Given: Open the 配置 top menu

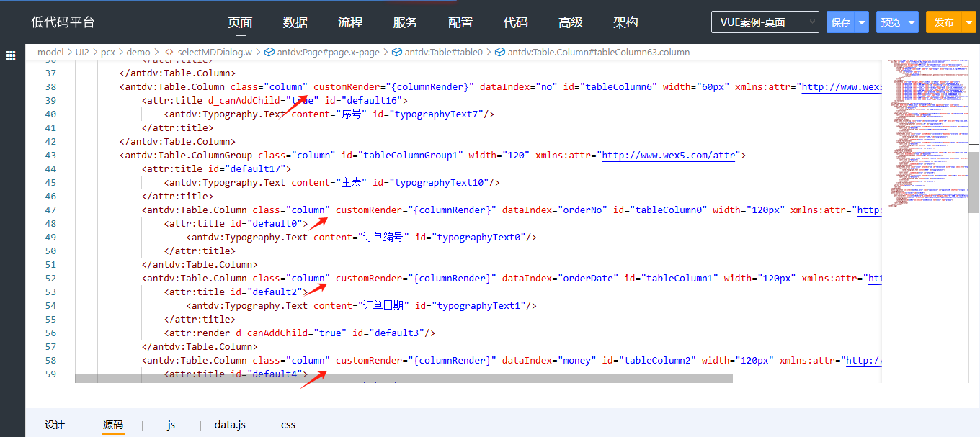Looking at the screenshot, I should pos(460,22).
